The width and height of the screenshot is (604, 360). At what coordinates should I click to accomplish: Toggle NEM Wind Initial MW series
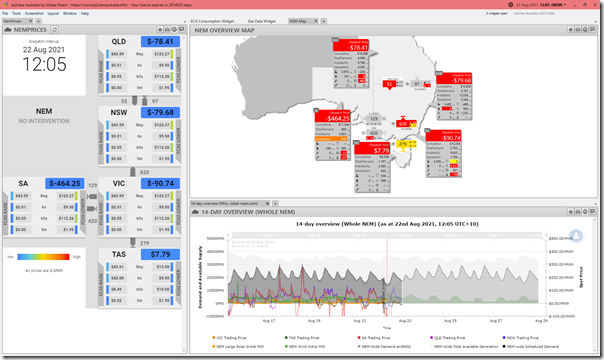tap(305, 347)
